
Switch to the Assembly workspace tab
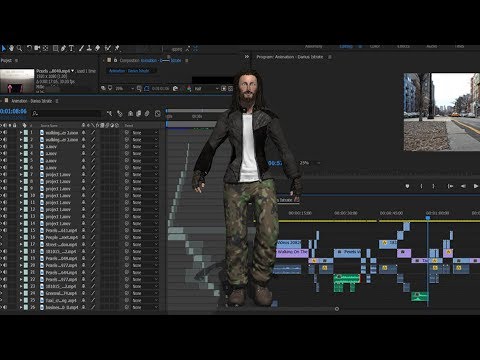pos(313,47)
